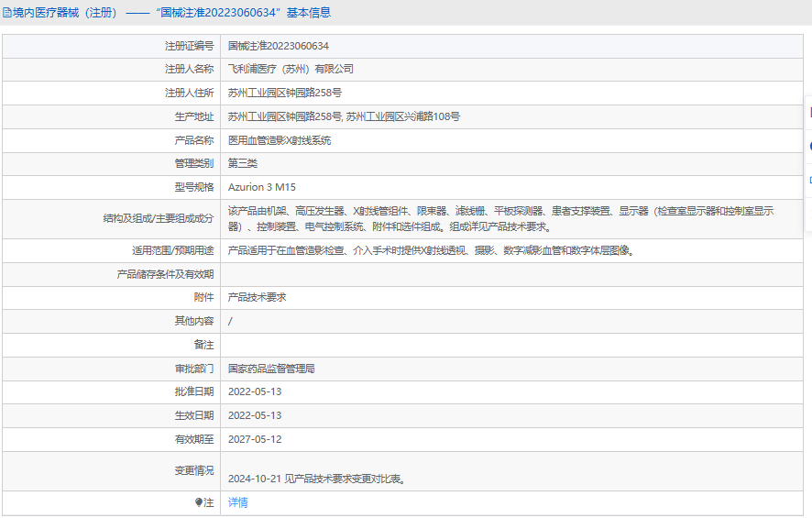Select the model value Azurion 3 M15
This screenshot has height=518, width=812.
point(262,188)
